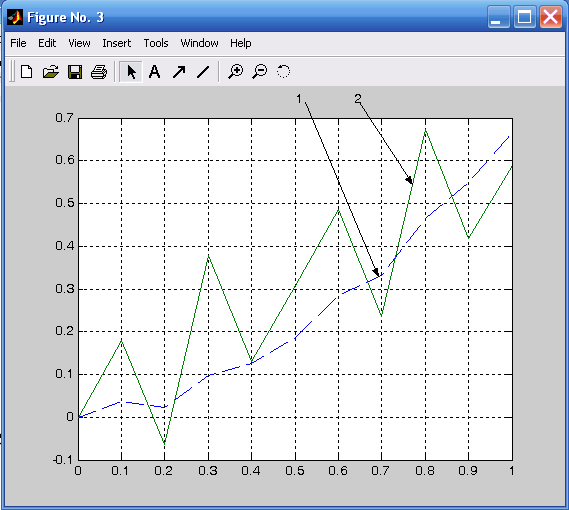Activate the Zoom In magnifier
This screenshot has width=569, height=510.
(x=236, y=72)
